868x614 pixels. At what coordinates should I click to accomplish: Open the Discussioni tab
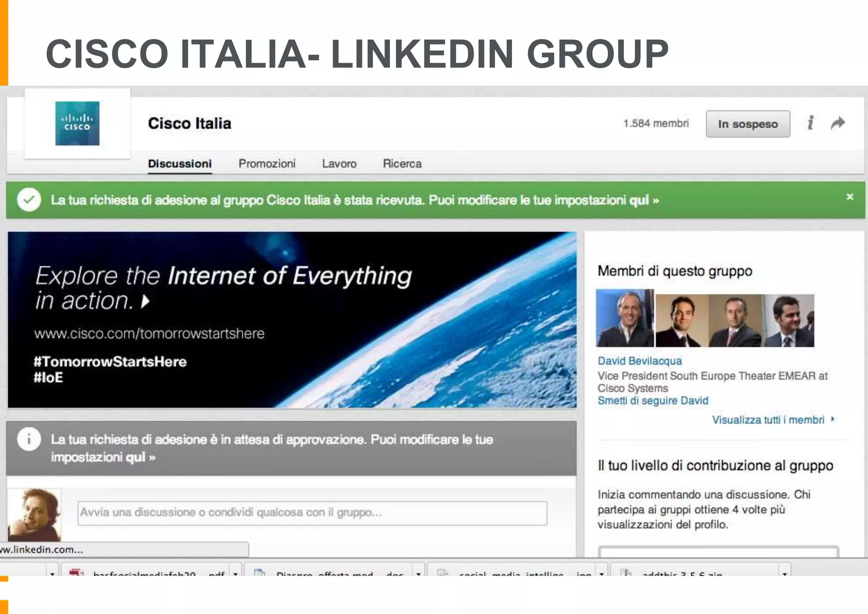pos(180,164)
